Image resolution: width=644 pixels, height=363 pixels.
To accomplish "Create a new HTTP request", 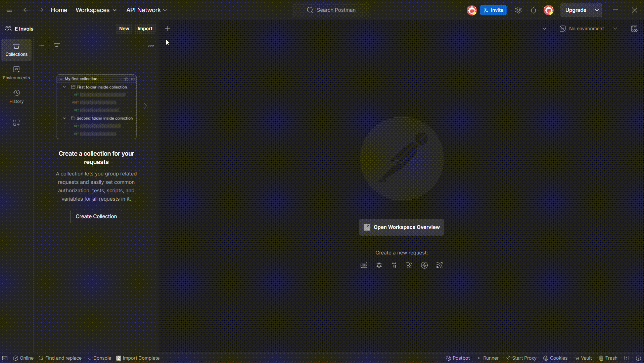I will [x=364, y=265].
